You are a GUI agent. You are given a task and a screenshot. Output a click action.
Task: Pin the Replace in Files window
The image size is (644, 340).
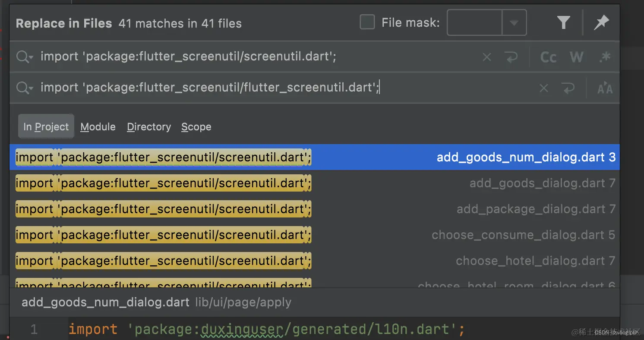[601, 22]
